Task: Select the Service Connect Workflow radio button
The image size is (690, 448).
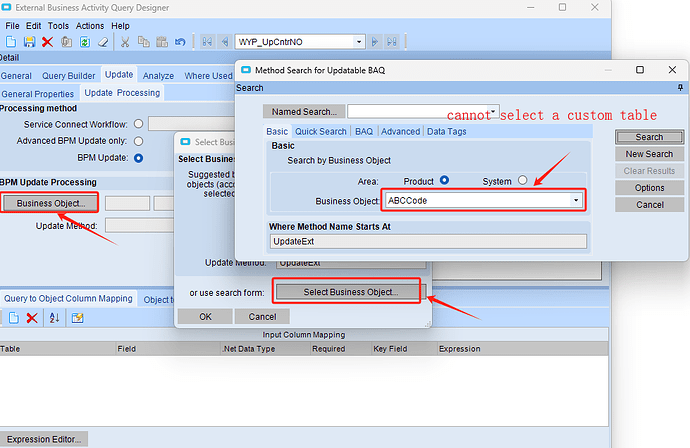Action: (x=139, y=124)
